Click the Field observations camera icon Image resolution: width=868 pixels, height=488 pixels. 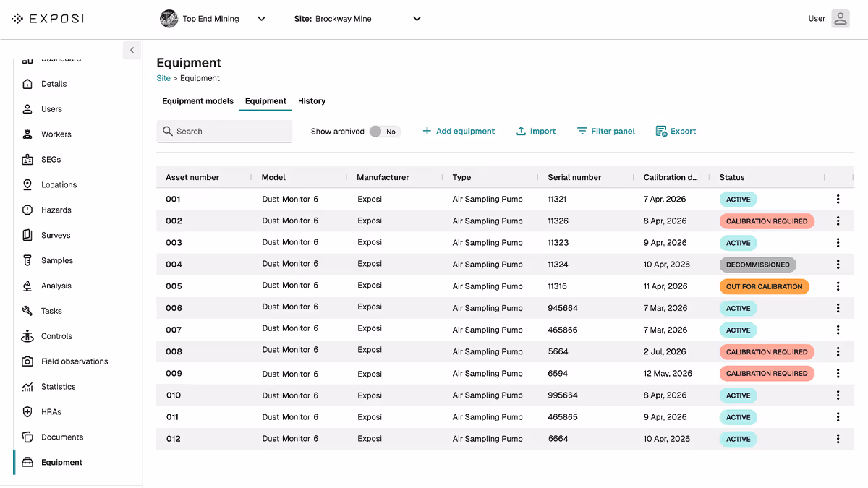click(x=27, y=361)
